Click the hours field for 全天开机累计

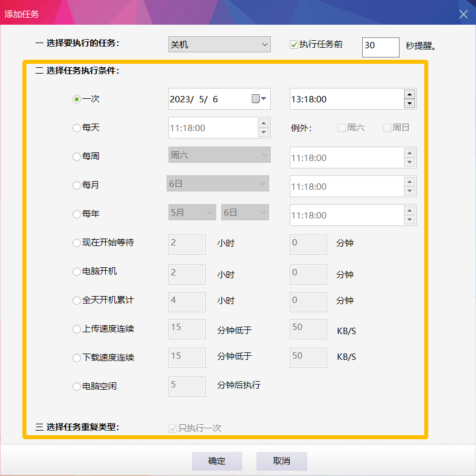[187, 302]
